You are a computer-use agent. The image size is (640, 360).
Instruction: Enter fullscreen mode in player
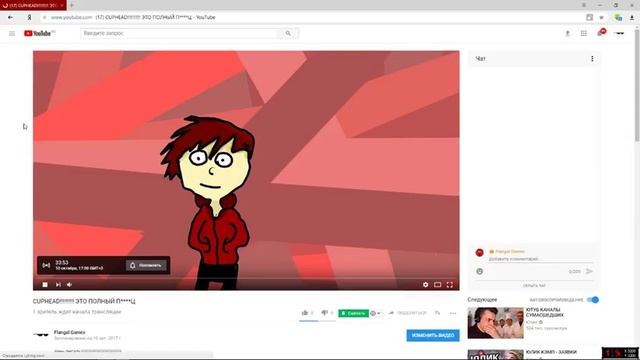click(449, 284)
